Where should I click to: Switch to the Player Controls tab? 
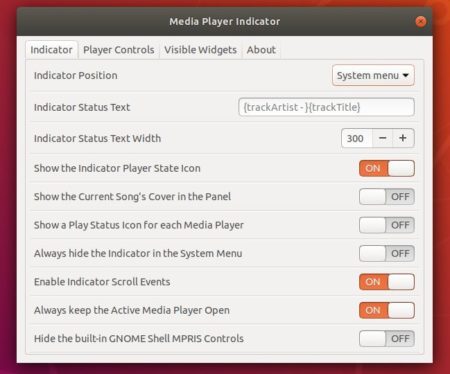pos(119,50)
